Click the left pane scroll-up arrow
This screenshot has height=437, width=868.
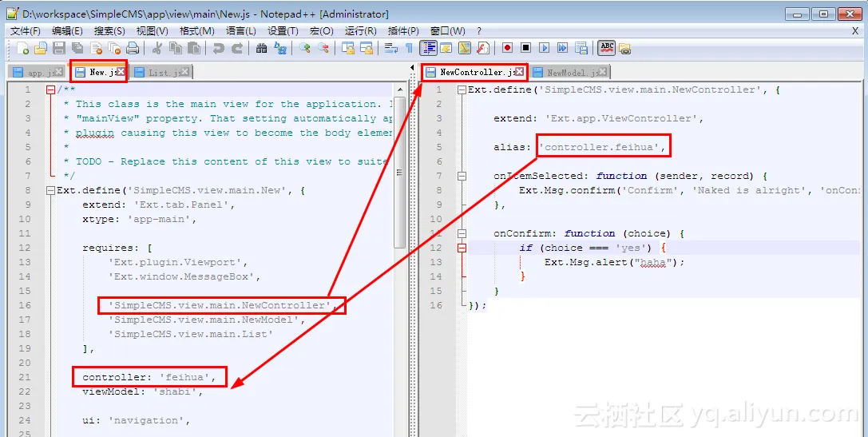click(x=400, y=89)
